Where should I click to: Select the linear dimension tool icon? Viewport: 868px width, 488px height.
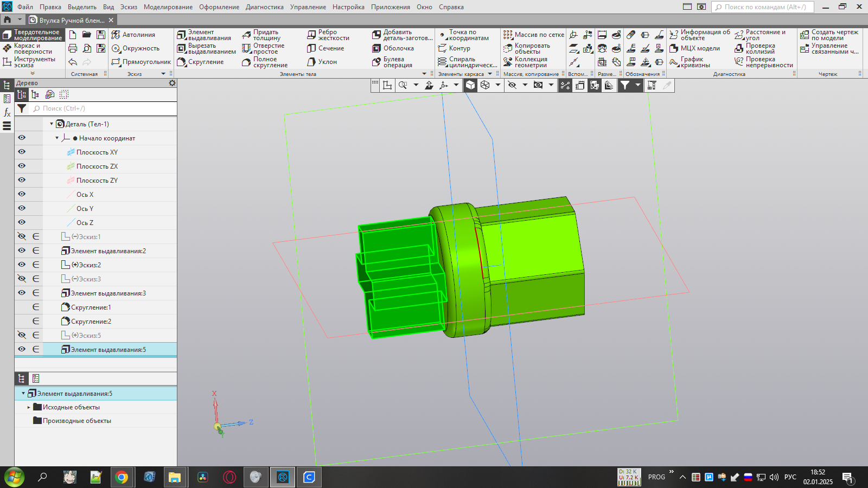coord(602,35)
